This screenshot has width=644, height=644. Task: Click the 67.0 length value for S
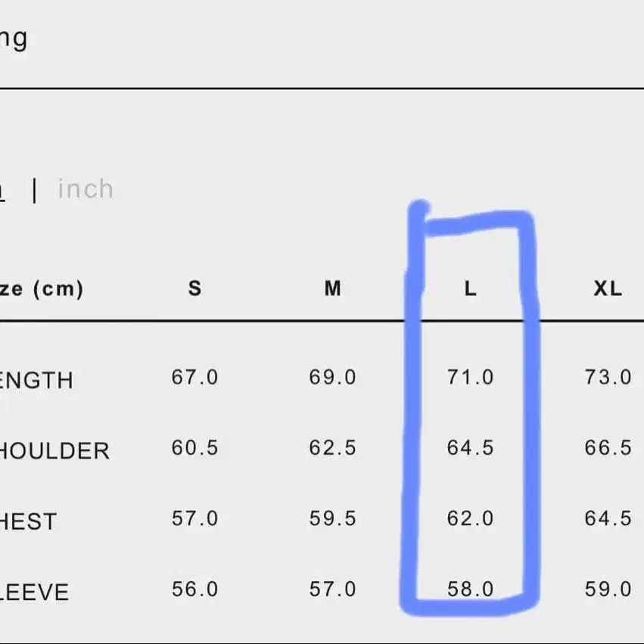click(x=194, y=377)
